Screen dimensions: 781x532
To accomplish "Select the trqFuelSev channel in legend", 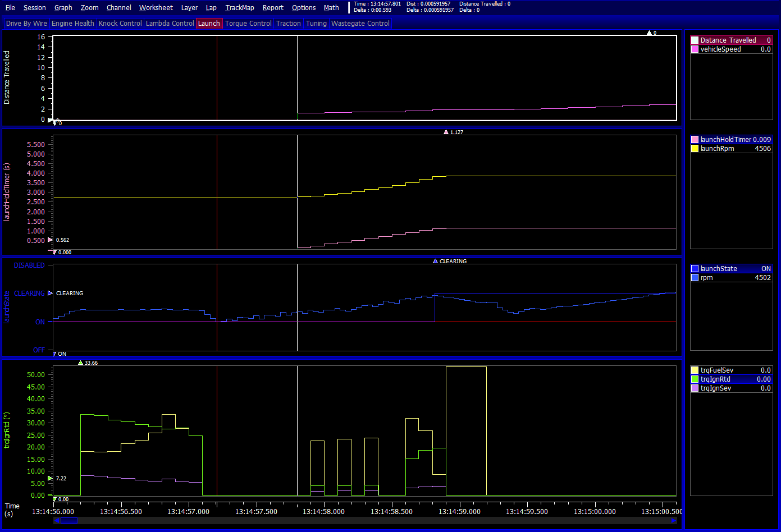I will click(716, 370).
